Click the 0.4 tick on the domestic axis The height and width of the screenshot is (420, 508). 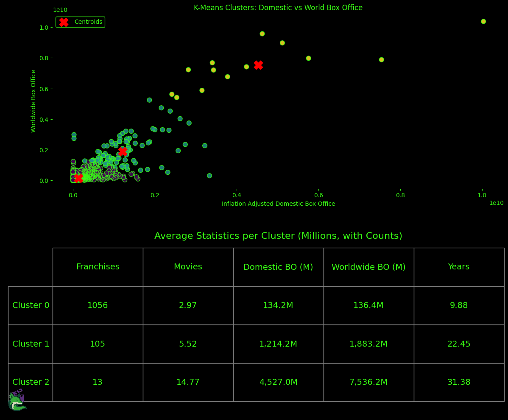click(237, 195)
